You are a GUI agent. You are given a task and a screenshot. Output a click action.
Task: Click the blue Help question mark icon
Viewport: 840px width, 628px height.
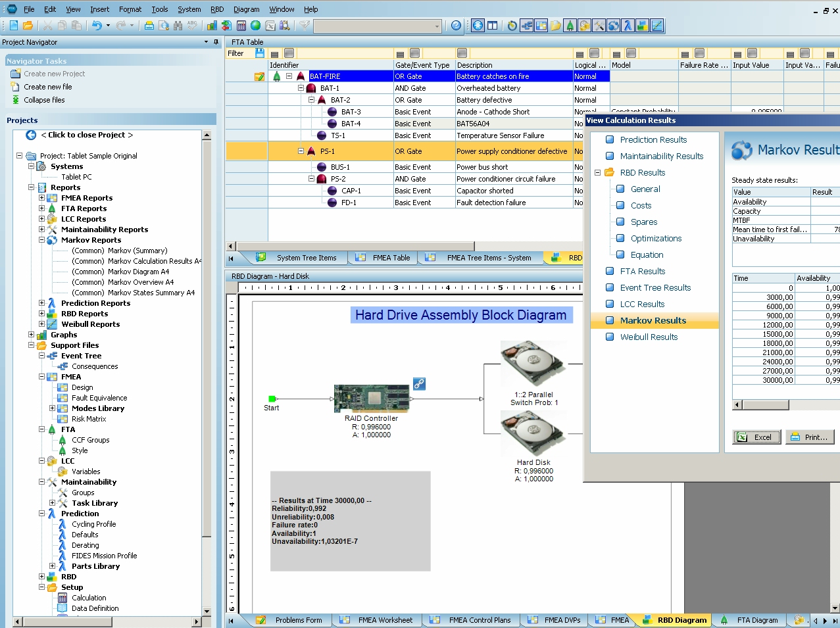(x=456, y=26)
